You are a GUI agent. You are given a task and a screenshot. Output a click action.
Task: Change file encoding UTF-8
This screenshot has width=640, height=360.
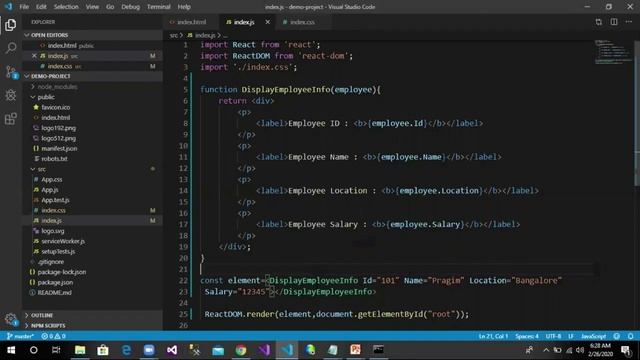(553, 336)
